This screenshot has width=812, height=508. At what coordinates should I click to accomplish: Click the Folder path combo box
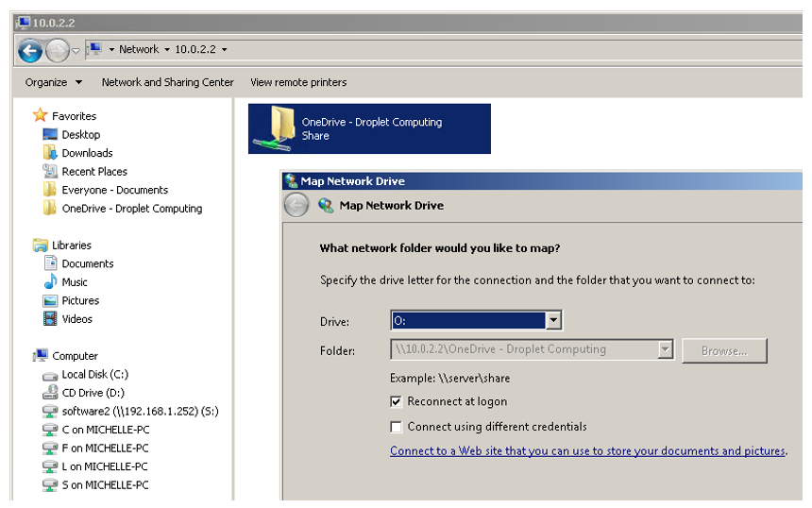[533, 350]
